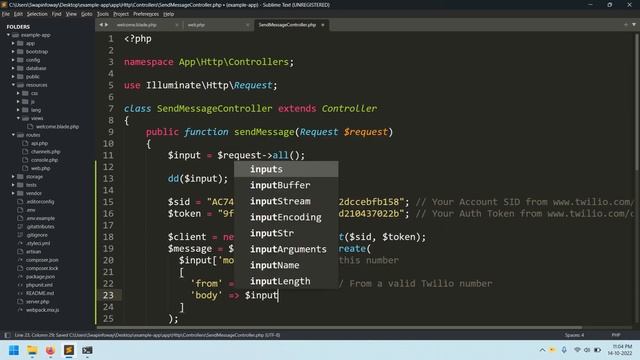Click the README.md file icon

(20, 293)
